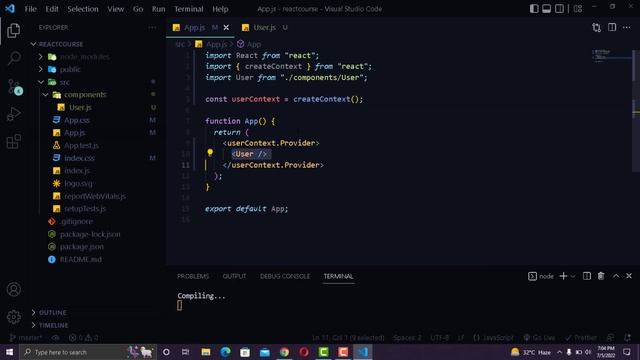Click the notifications bell in status bar
Viewport: 640px width, 360px height.
pyautogui.click(x=627, y=338)
